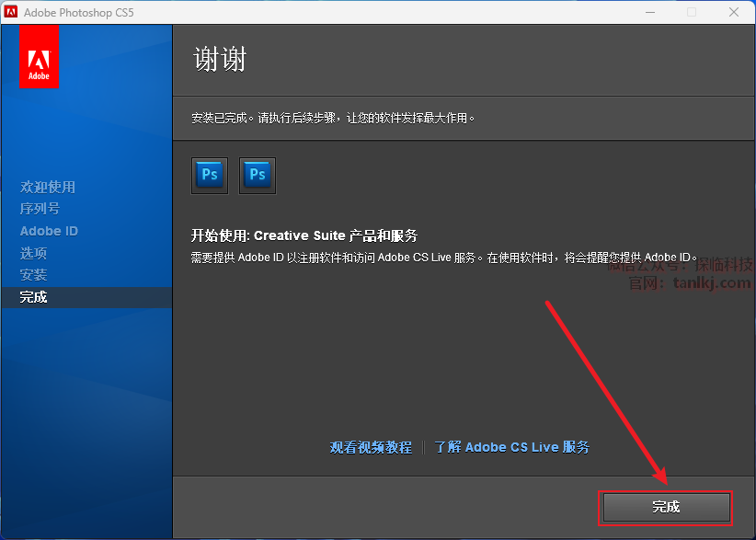This screenshot has width=756, height=540.
Task: Select the 欢迎使用 step in sidebar
Action: tap(48, 187)
